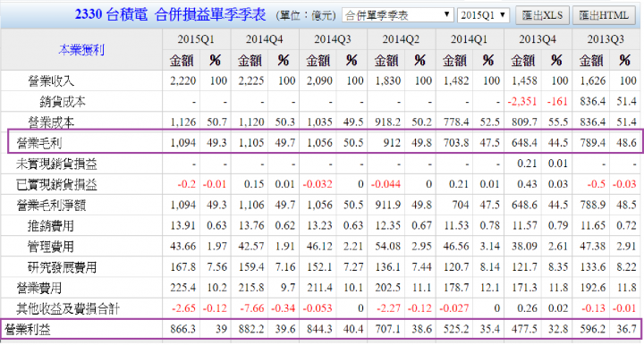Click the 2014Q1 column header

coord(469,39)
